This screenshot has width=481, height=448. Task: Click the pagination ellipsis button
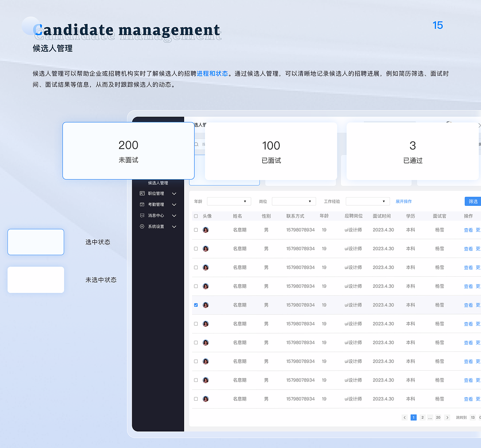(x=430, y=418)
